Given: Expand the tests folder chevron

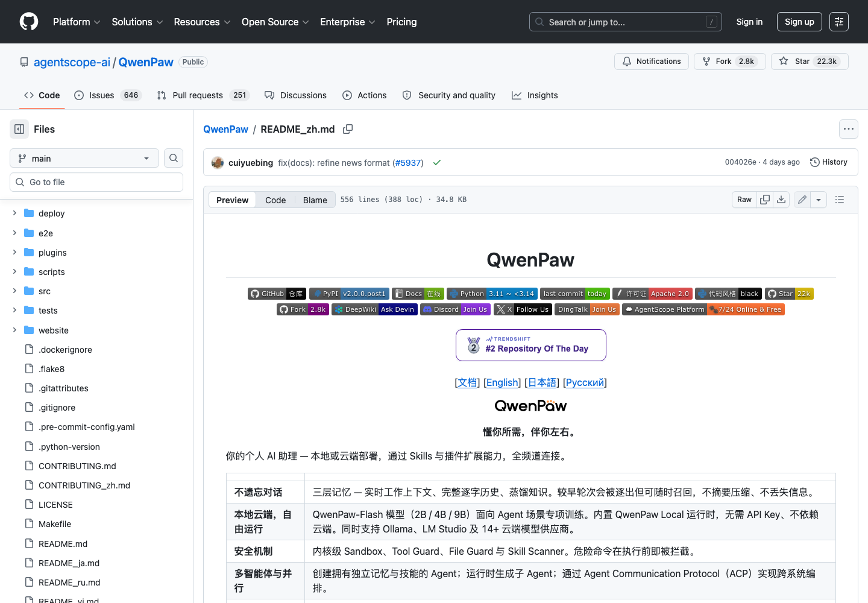Looking at the screenshot, I should click(14, 310).
